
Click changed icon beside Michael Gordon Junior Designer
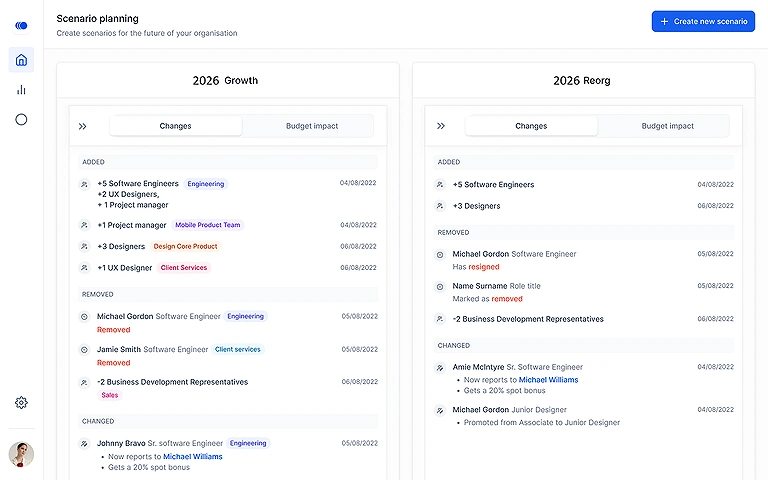pyautogui.click(x=440, y=410)
